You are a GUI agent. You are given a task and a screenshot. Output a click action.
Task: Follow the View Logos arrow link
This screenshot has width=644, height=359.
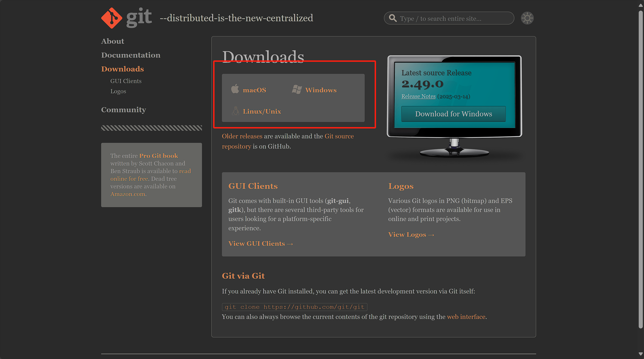[411, 234]
